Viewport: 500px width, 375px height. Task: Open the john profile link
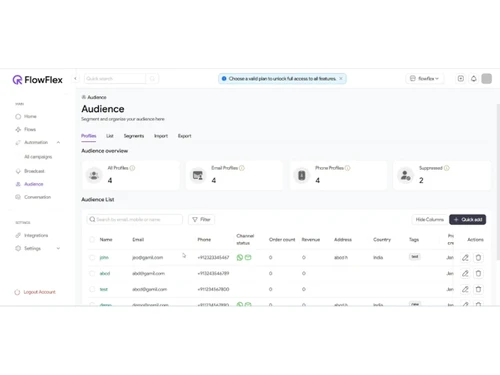(x=104, y=257)
